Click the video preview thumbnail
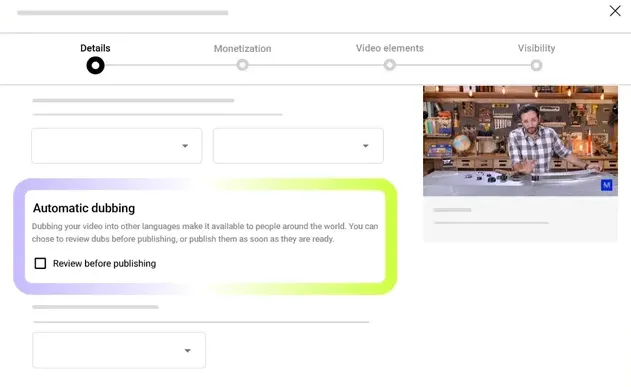This screenshot has height=387, width=631. pyautogui.click(x=520, y=141)
